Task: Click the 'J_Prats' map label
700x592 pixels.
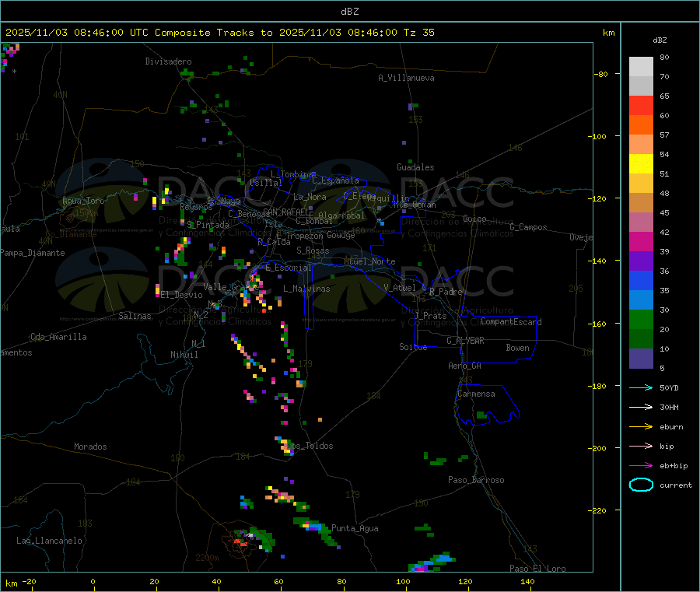Action: coord(430,316)
